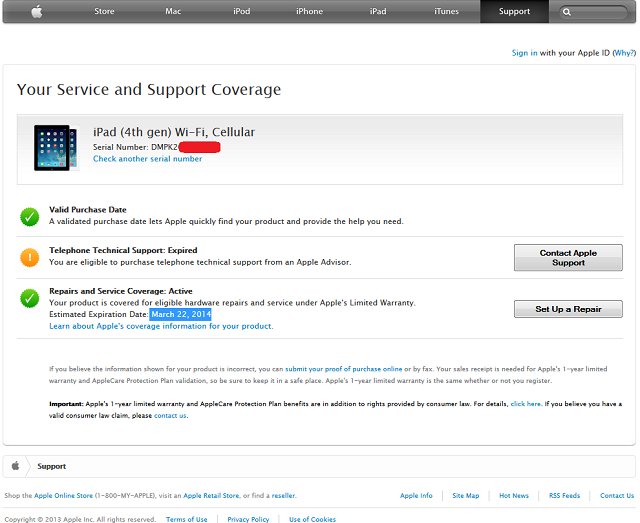The width and height of the screenshot is (640, 523).
Task: Open the Store tab
Action: tap(104, 11)
